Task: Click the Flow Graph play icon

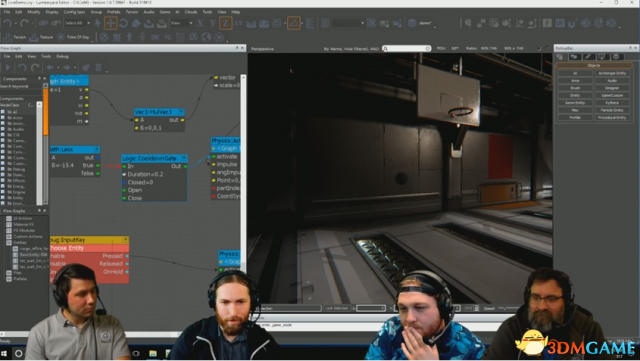Action: pos(7,67)
